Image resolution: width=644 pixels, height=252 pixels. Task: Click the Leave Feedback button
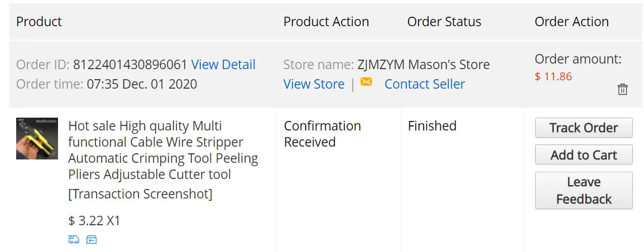pos(584,191)
